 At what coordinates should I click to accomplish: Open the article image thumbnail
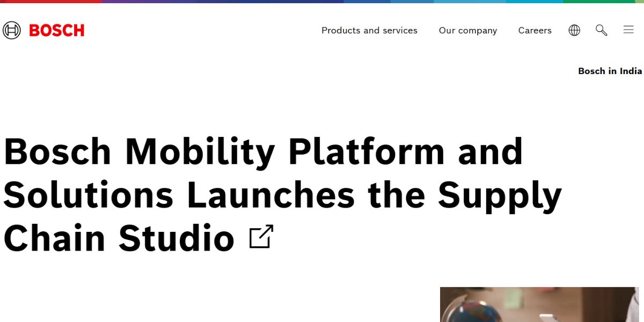(x=539, y=304)
